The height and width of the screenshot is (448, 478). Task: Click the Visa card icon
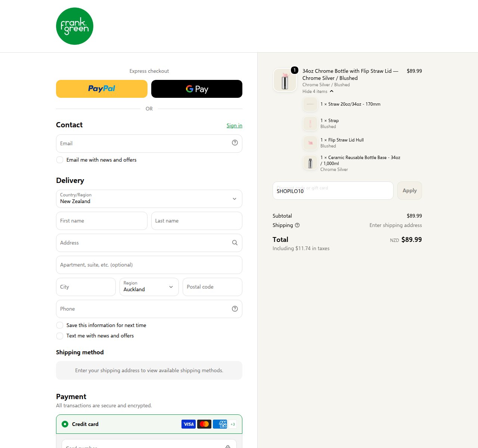tap(189, 424)
